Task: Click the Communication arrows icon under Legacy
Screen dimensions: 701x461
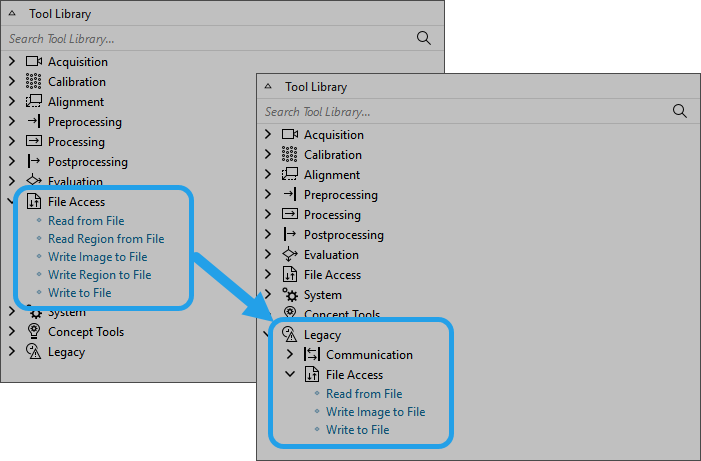Action: (312, 355)
